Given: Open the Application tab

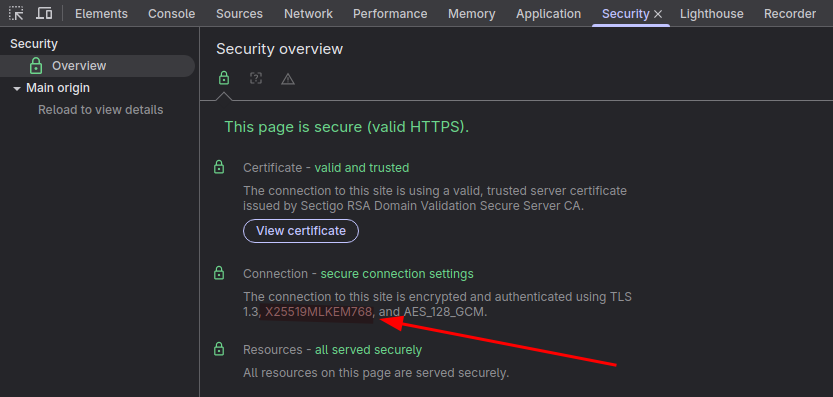Looking at the screenshot, I should click(x=549, y=14).
